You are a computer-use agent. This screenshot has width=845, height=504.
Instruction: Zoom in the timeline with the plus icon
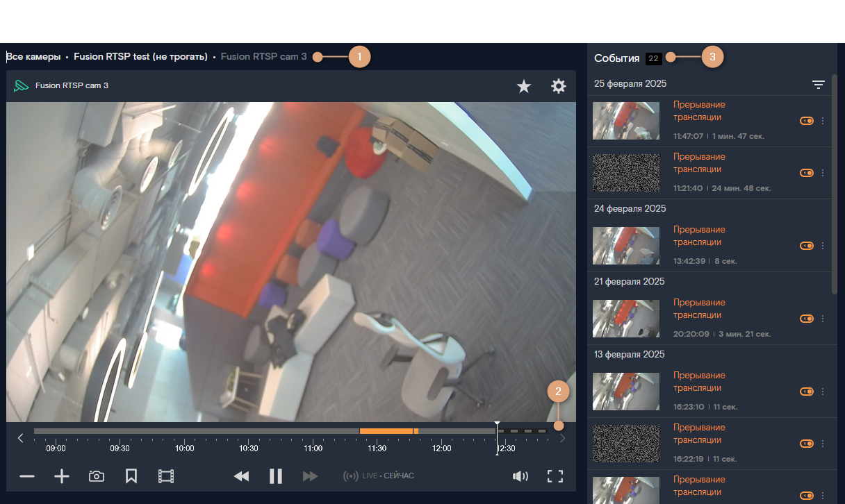(x=62, y=476)
